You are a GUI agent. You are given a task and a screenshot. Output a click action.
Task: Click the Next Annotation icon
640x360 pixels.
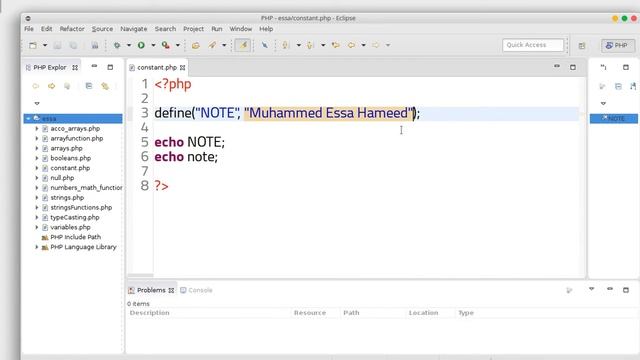(286, 45)
